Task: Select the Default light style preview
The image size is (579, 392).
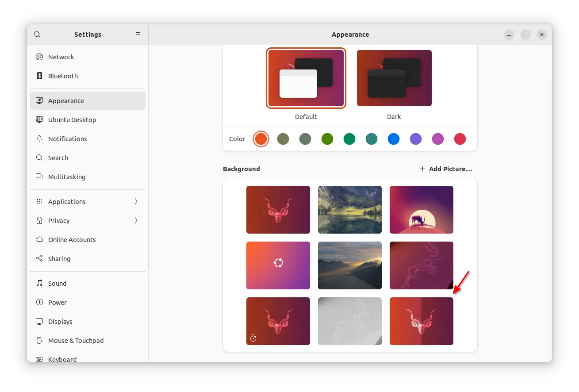Action: click(x=306, y=78)
